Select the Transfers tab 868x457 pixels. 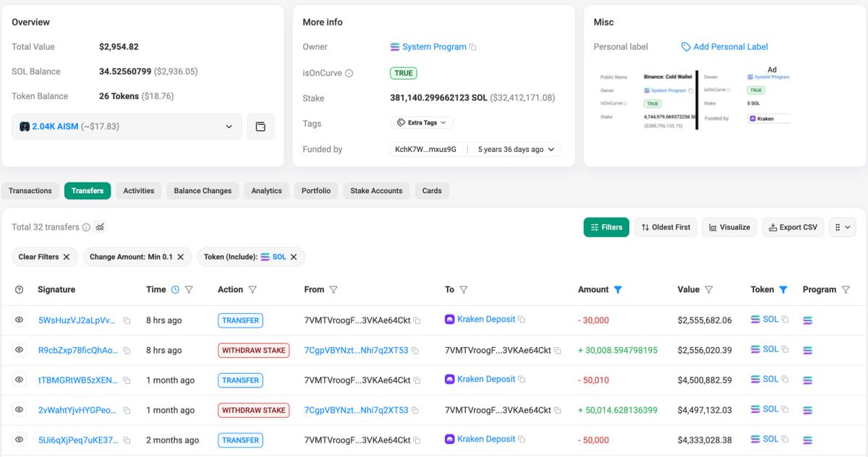pos(88,191)
